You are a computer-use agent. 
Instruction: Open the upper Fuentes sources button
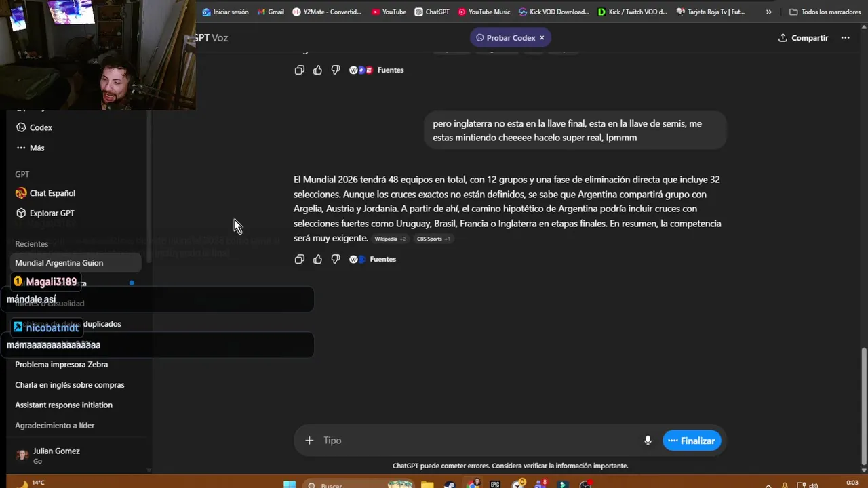[x=376, y=70]
